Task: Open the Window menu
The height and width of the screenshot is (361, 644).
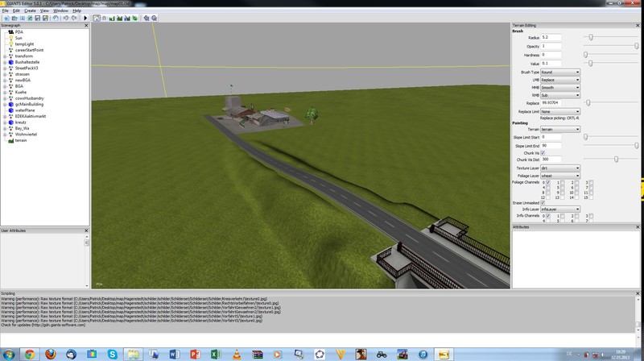Action: pos(60,10)
